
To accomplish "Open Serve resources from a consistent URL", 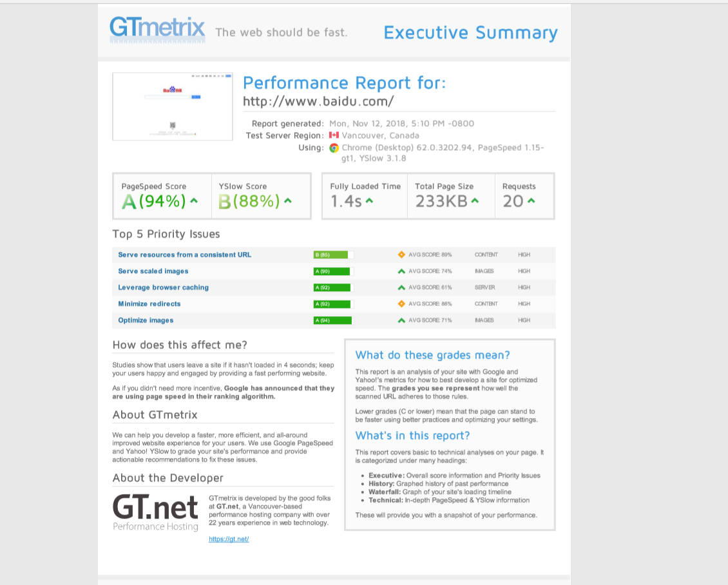I will click(184, 254).
